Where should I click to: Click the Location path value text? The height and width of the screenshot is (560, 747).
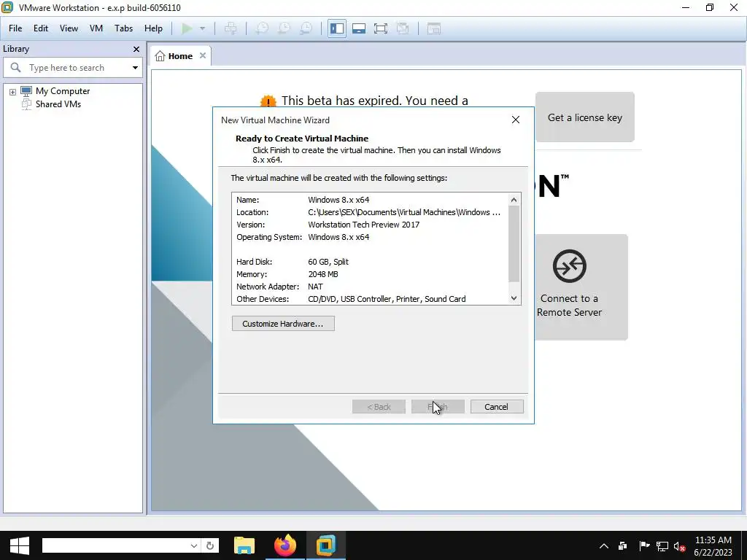[x=404, y=212]
